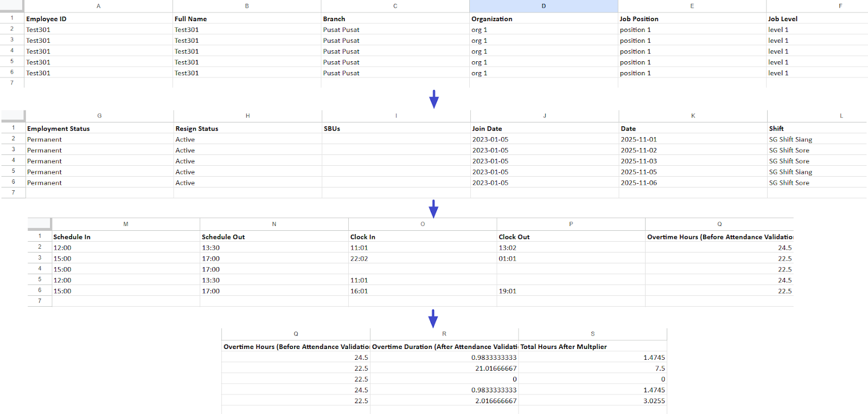Click the select-all corner beside column M
Screen dimensions: 868x414
pyautogui.click(x=39, y=224)
